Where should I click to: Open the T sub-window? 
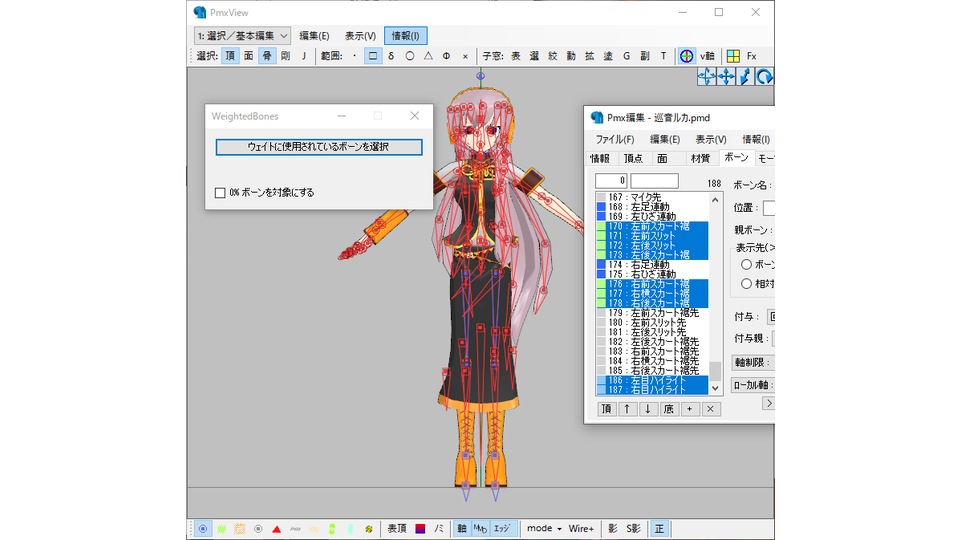coord(663,56)
